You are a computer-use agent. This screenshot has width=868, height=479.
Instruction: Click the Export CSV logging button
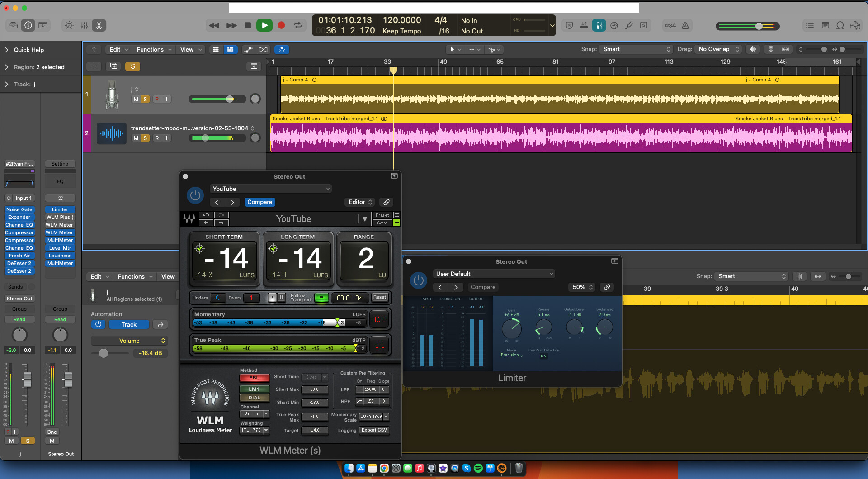click(374, 430)
